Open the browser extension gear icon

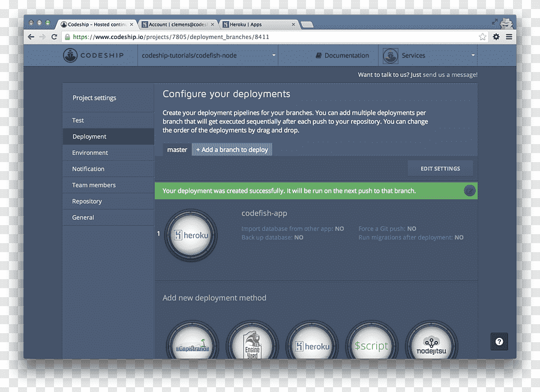pyautogui.click(x=496, y=37)
